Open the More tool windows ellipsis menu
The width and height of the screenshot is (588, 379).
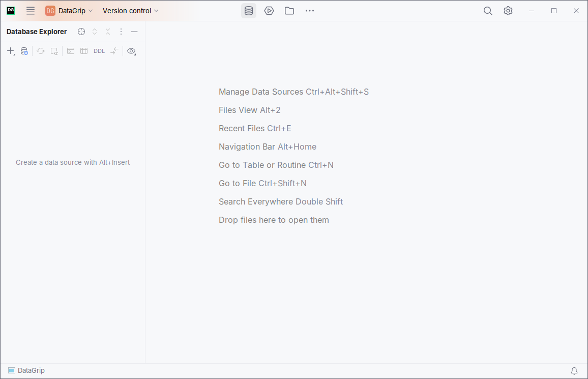pyautogui.click(x=309, y=10)
